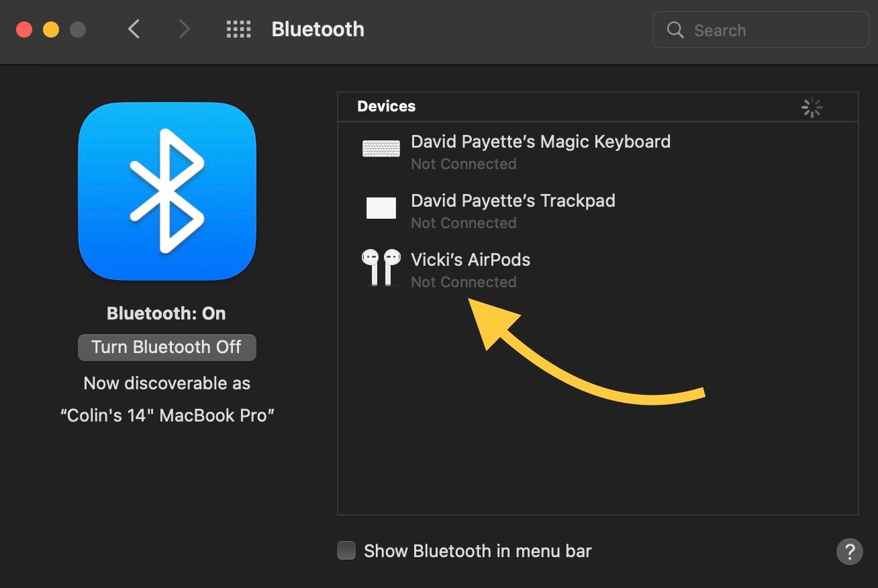Select David Payette's Magic Keyboard row
The height and width of the screenshot is (588, 878).
[597, 152]
